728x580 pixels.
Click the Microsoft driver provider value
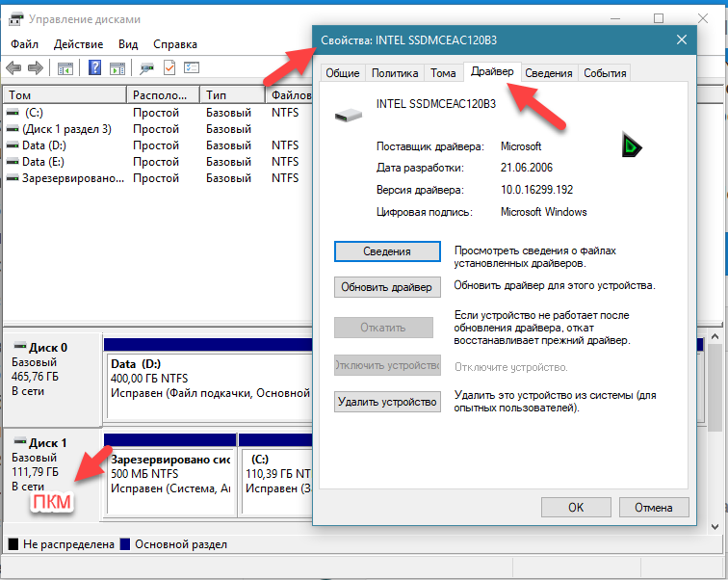coord(521,146)
